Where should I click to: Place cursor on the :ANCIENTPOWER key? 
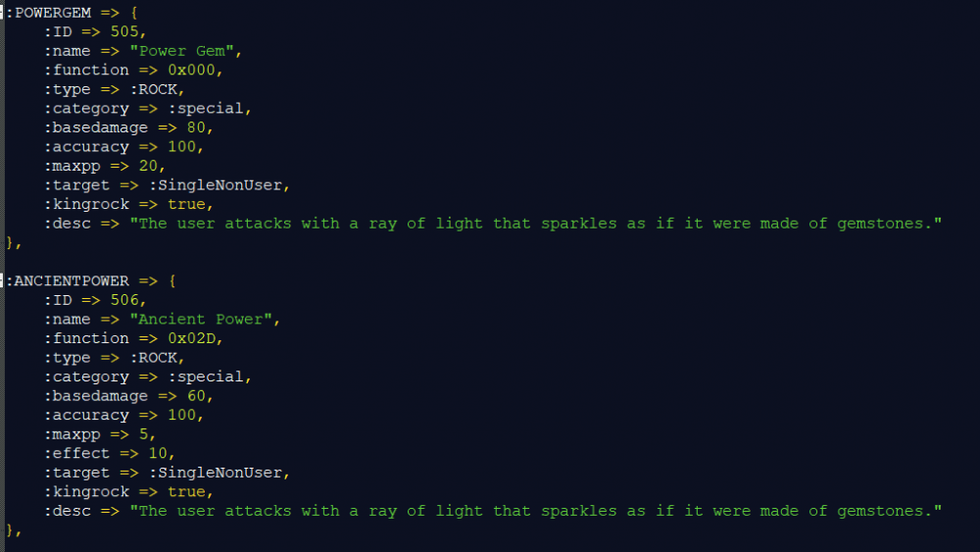pos(67,280)
